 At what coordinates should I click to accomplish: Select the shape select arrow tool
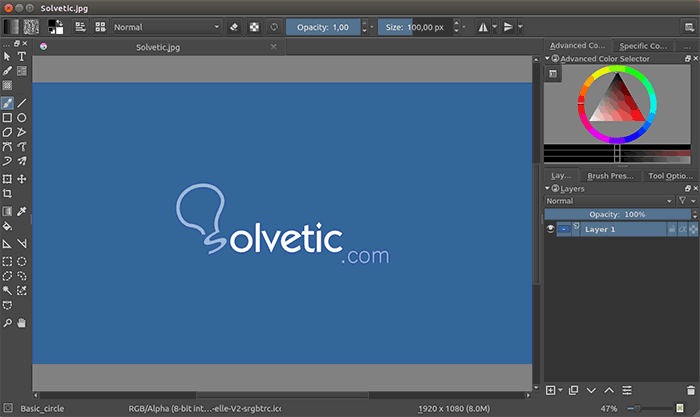[x=7, y=57]
